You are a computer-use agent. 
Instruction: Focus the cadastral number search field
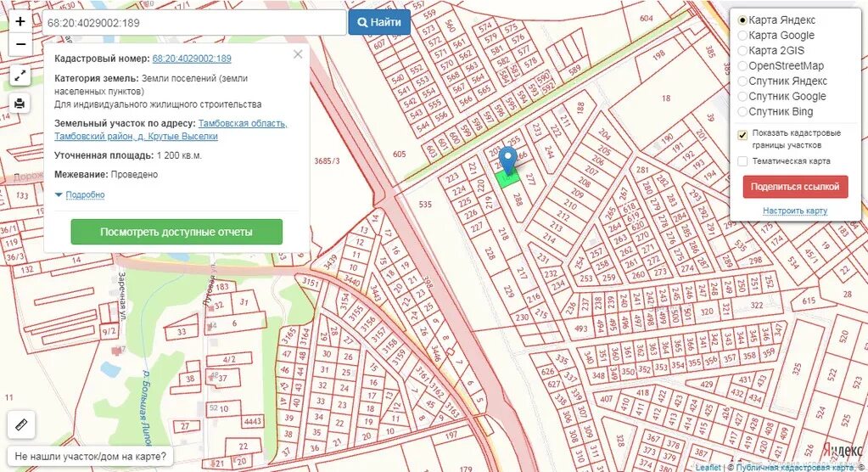point(194,23)
